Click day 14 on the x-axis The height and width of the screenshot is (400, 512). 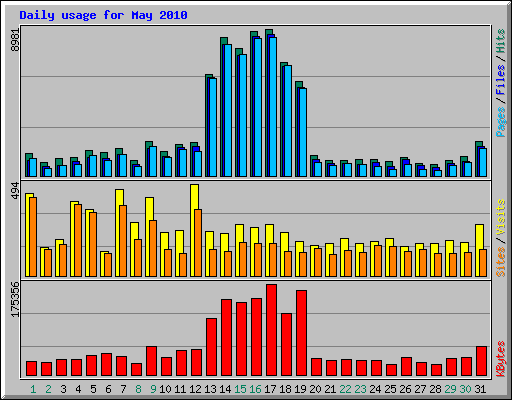tap(225, 389)
